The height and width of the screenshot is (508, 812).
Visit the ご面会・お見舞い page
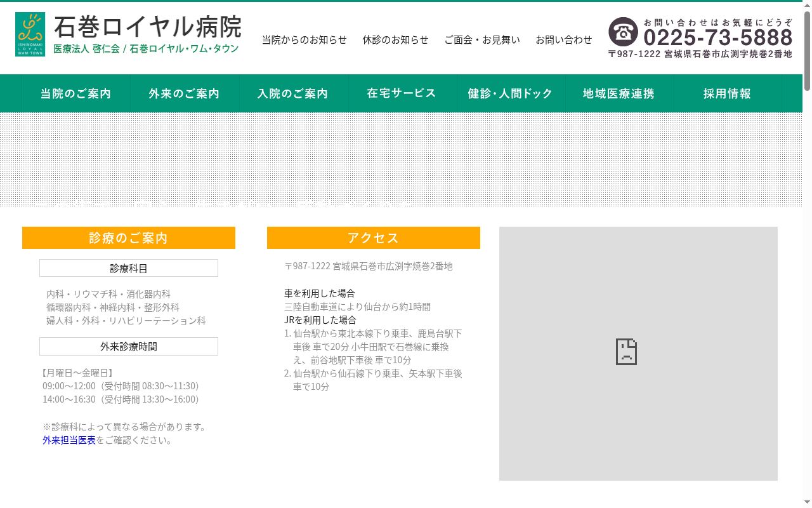tap(482, 39)
